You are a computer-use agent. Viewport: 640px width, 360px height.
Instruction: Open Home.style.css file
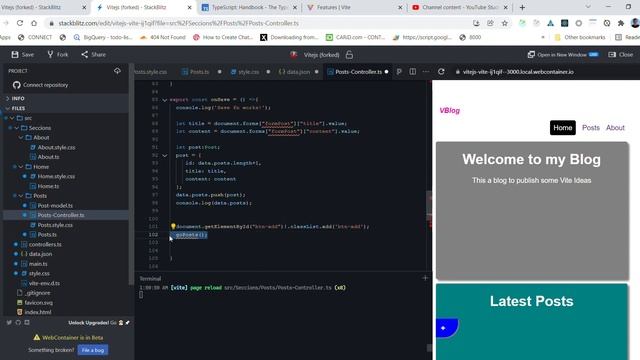coord(56,176)
